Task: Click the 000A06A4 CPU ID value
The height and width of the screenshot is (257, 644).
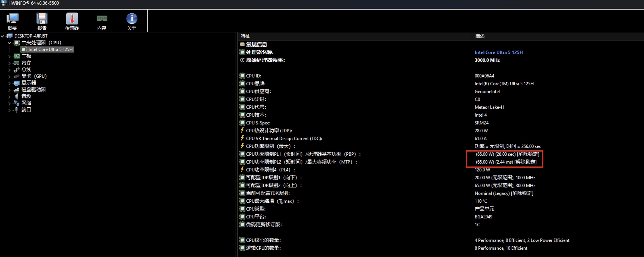Action: coord(484,76)
